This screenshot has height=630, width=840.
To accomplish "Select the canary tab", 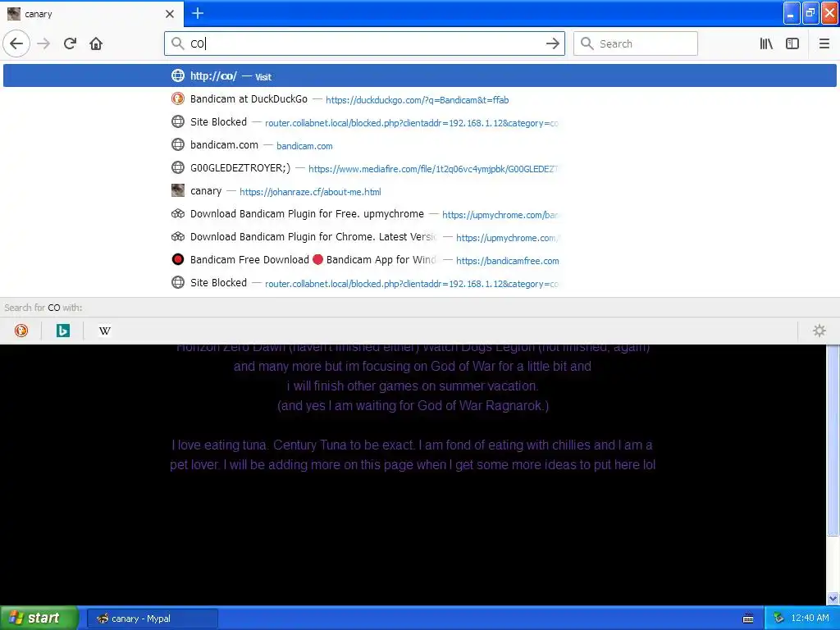I will (92, 14).
